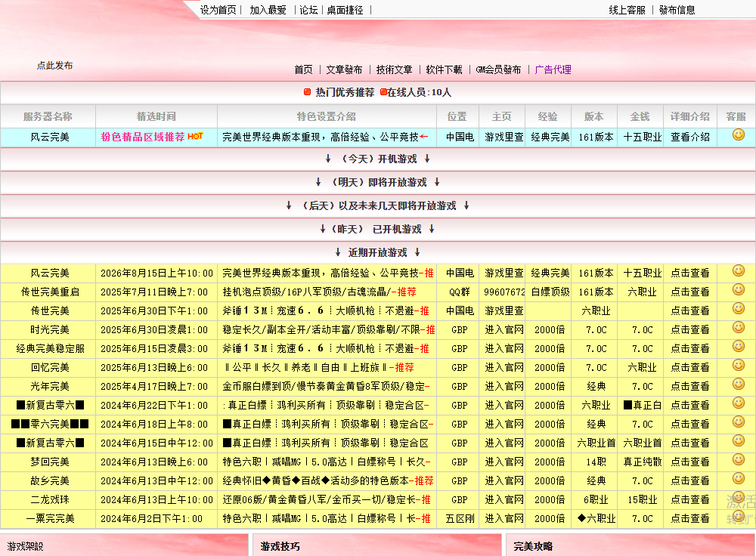This screenshot has height=556, width=756.
Task: Click 进入官网 in the 故乡完美 row
Action: click(x=503, y=481)
